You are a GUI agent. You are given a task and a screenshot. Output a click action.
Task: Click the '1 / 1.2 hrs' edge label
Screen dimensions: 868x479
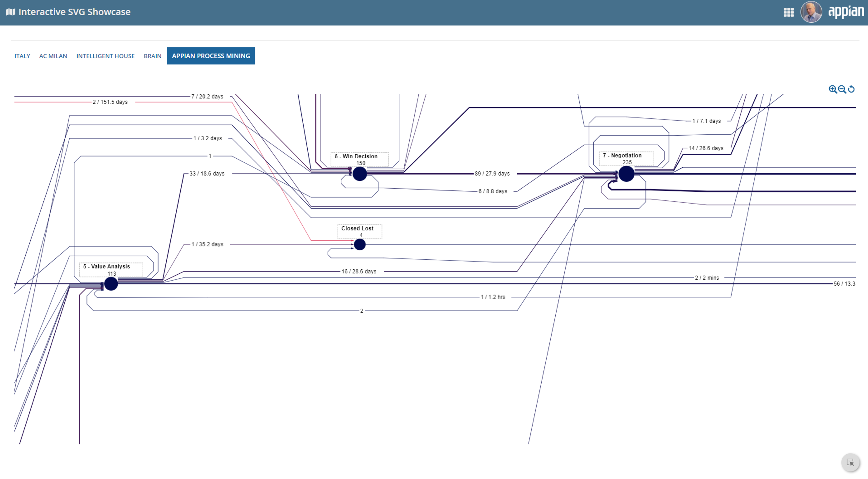tap(493, 297)
